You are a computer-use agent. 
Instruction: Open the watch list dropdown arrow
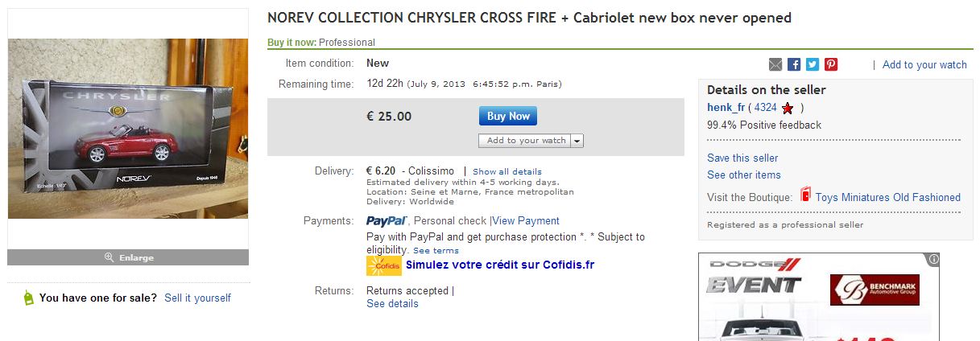[577, 141]
